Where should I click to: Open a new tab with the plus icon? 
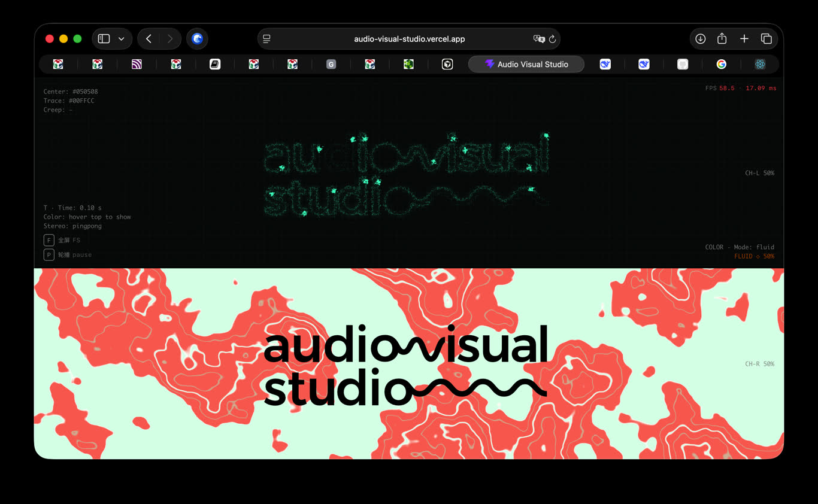point(744,39)
